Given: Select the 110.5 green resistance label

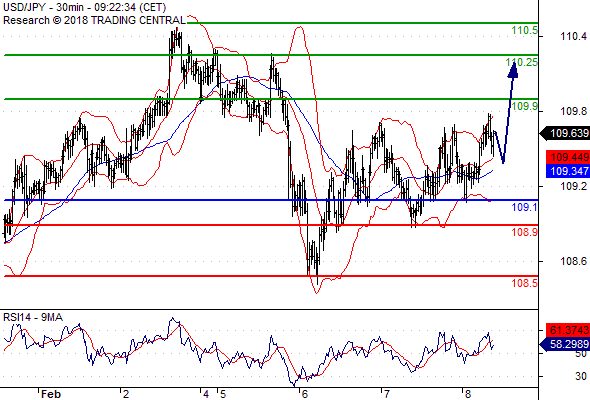Looking at the screenshot, I should point(525,30).
